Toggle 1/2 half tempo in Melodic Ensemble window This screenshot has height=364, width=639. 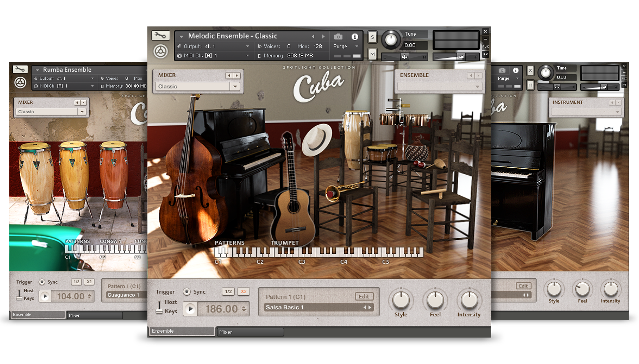coord(228,292)
